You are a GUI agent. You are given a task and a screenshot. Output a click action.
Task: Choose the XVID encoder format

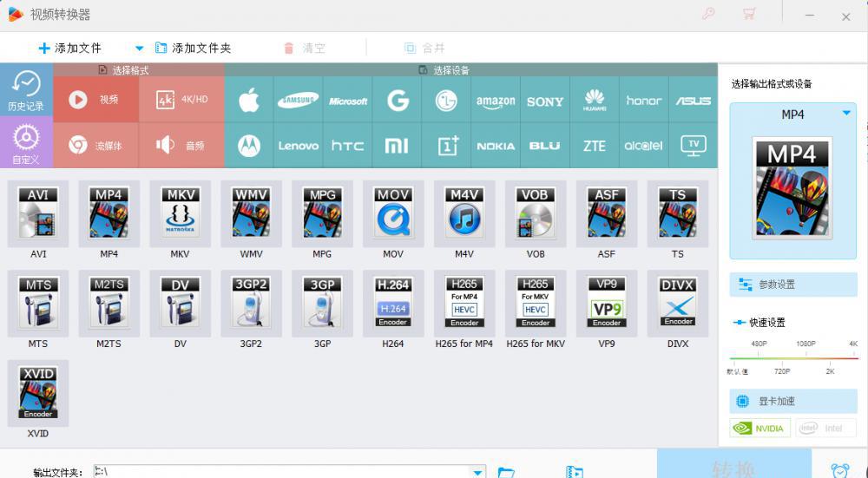[37, 393]
